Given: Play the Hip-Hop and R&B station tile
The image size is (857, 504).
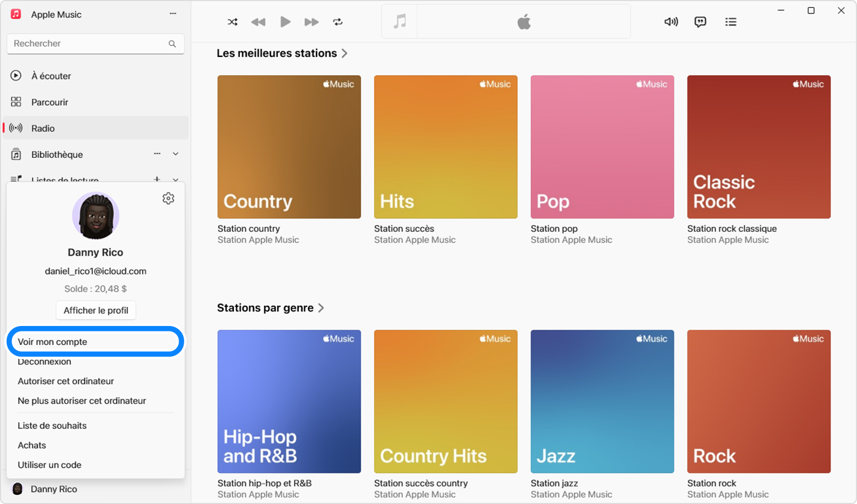Looking at the screenshot, I should pos(289,401).
